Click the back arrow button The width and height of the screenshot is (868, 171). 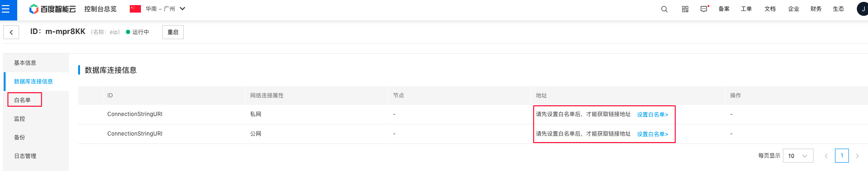click(x=11, y=32)
